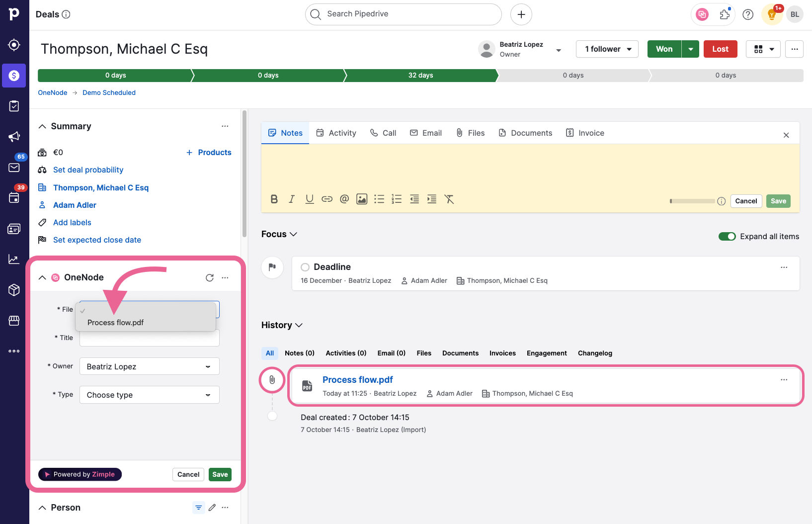This screenshot has height=524, width=812.
Task: Open layout grid view dropdown
Action: pyautogui.click(x=764, y=49)
